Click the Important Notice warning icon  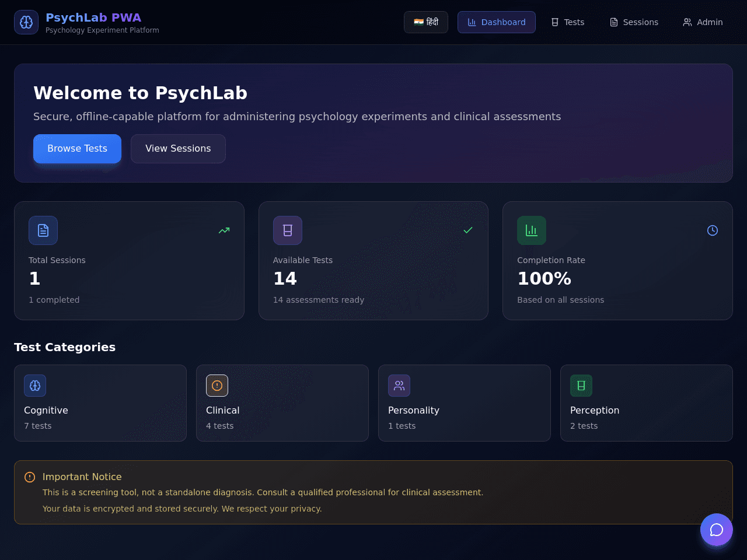30,477
